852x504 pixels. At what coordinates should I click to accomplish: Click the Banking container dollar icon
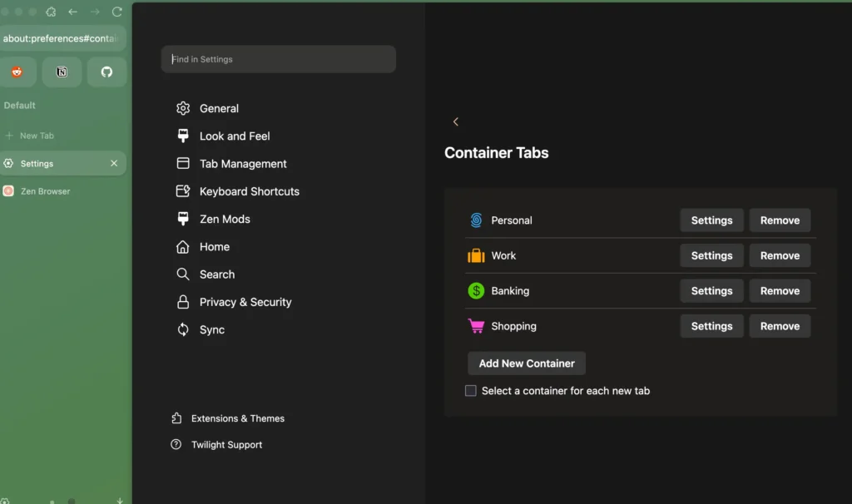[x=476, y=290]
